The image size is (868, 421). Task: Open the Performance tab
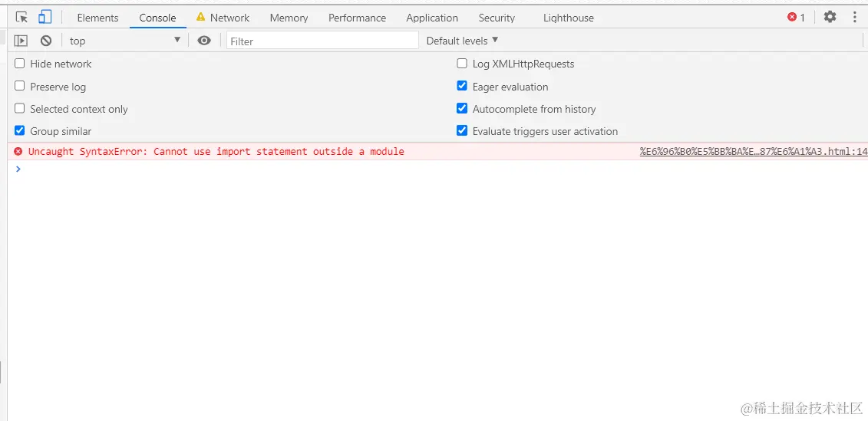click(357, 18)
